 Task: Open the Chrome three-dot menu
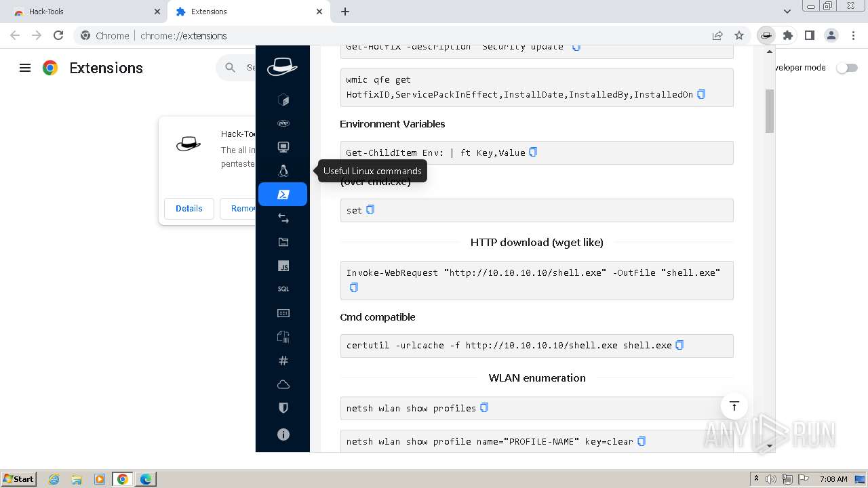852,35
